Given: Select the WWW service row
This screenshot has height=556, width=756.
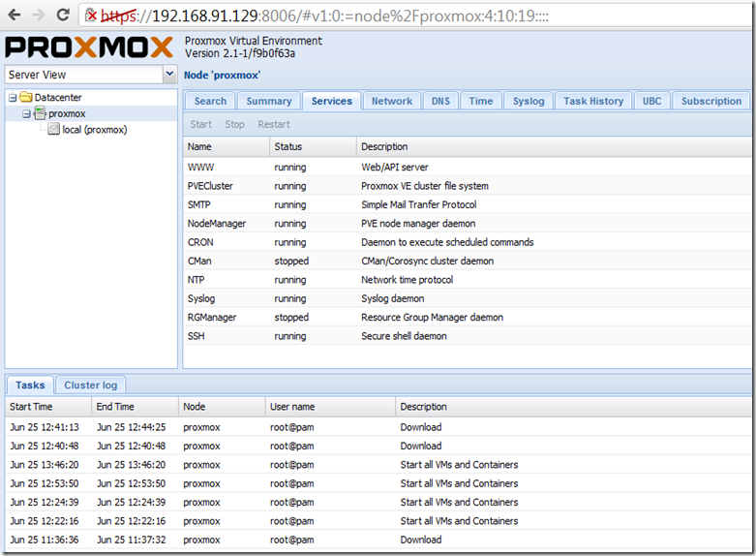Looking at the screenshot, I should click(468, 167).
